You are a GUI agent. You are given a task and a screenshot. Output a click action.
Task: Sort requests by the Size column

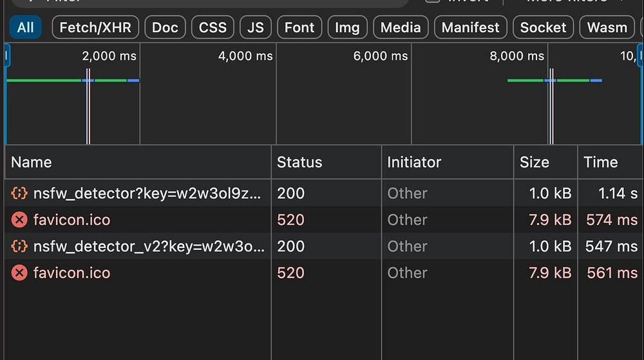coord(535,162)
